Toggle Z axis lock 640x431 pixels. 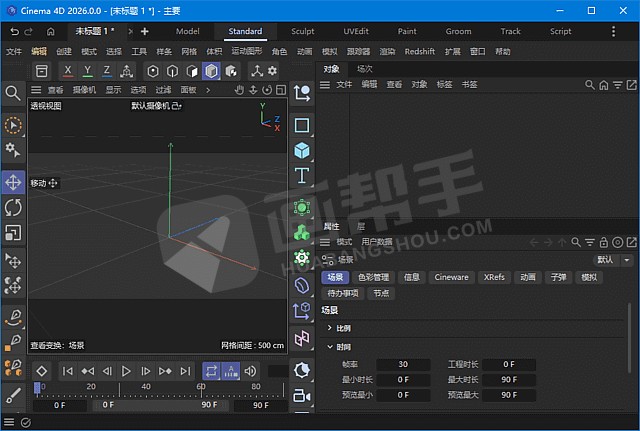107,71
